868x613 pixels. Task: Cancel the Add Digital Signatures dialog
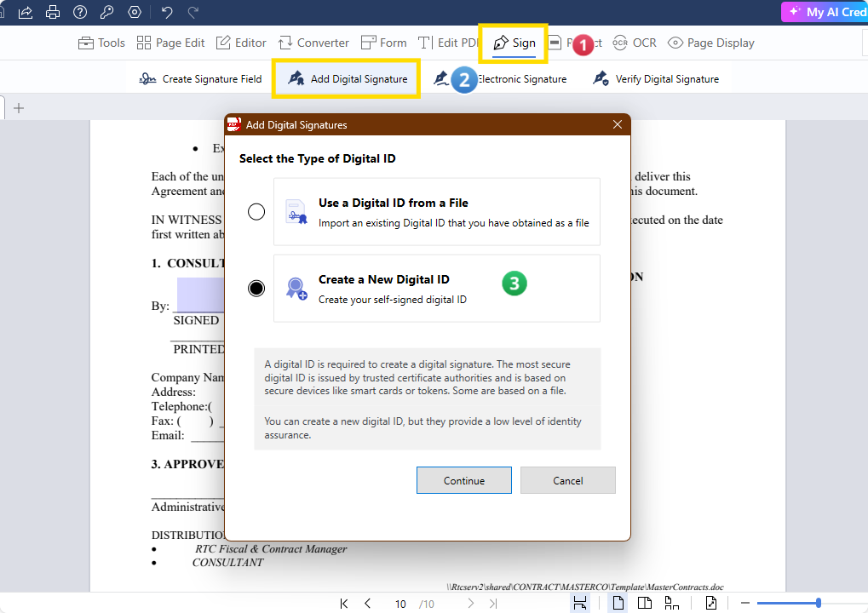567,480
